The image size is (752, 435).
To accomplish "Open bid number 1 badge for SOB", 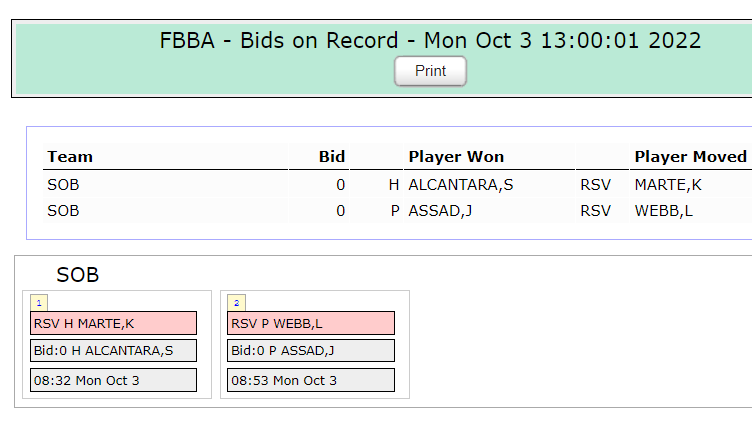I will point(39,303).
